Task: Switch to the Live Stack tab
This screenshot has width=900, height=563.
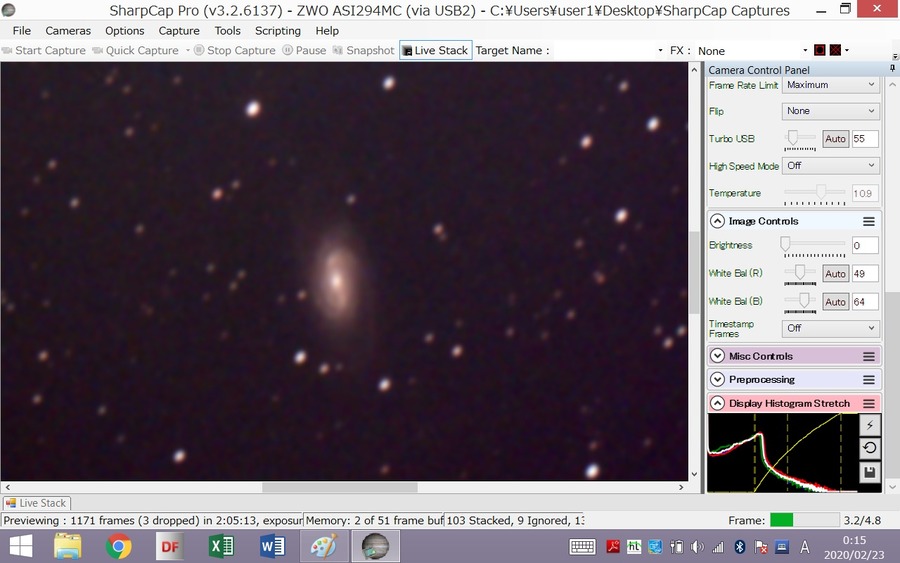Action: [36, 503]
